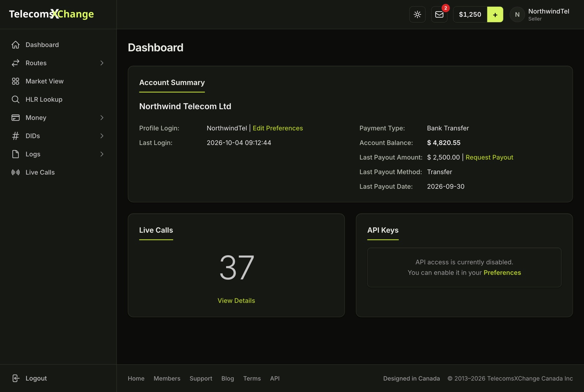Viewport: 584px width, 392px height.
Task: Click the N user avatar
Action: 517,15
